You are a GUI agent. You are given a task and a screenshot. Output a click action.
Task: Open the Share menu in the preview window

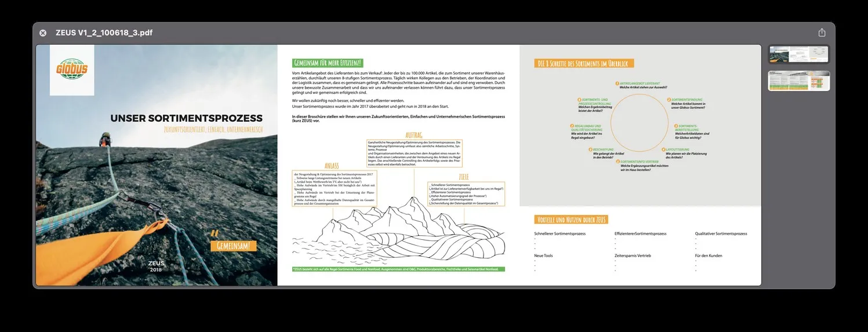[822, 33]
